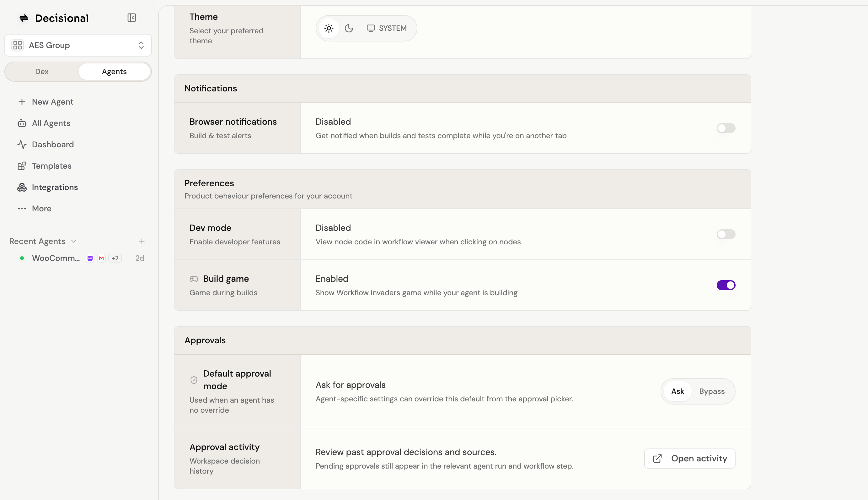Select the light theme sun icon
This screenshot has width=868, height=500.
pyautogui.click(x=329, y=28)
